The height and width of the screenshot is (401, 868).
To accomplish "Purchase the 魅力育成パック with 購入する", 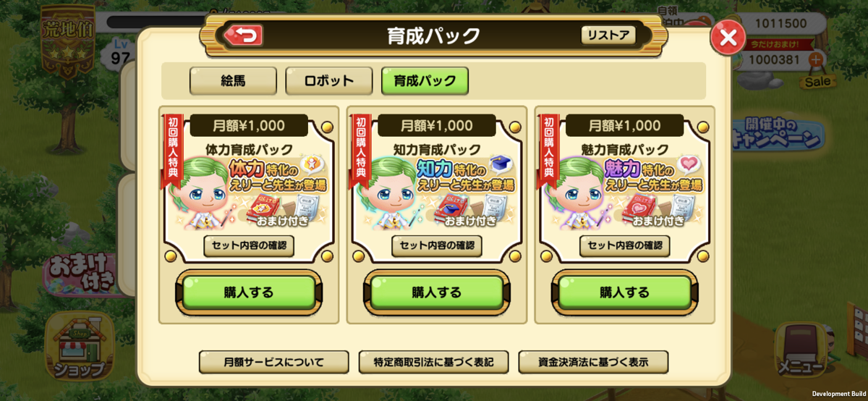I will [x=625, y=292].
